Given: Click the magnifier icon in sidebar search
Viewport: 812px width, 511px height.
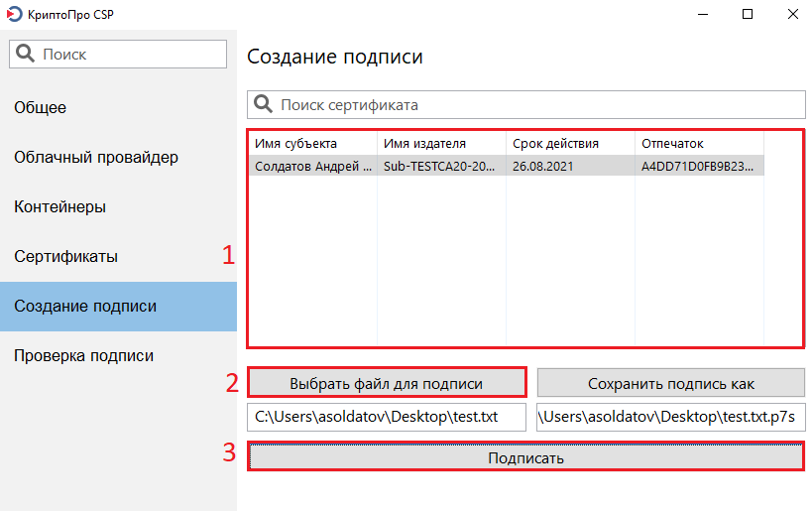Looking at the screenshot, I should coord(25,54).
